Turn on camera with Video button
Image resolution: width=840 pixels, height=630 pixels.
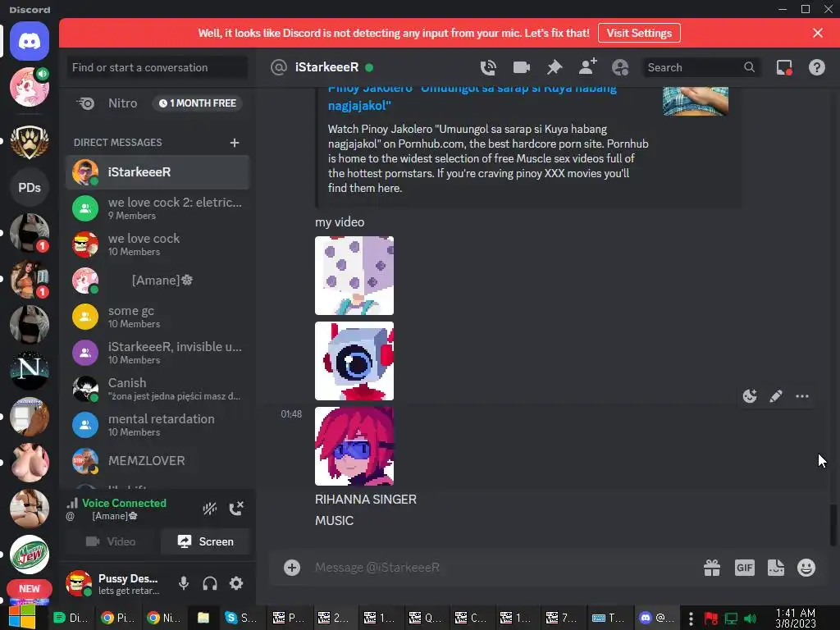[x=111, y=541]
